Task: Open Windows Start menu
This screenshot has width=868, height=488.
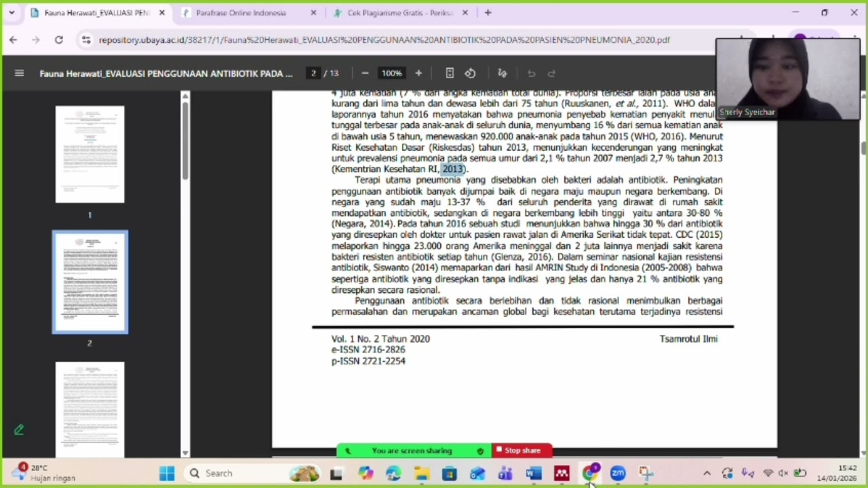Action: (x=167, y=473)
